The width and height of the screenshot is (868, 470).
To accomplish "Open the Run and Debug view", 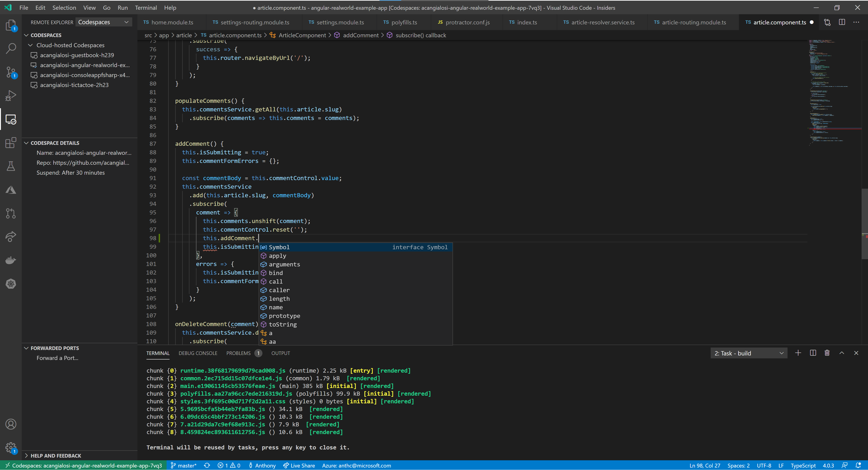I will pyautogui.click(x=11, y=95).
